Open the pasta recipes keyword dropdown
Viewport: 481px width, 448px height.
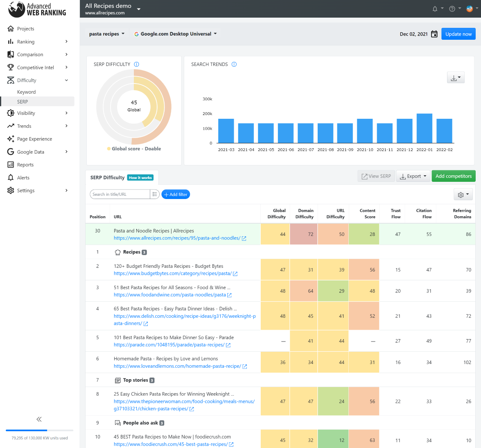107,34
